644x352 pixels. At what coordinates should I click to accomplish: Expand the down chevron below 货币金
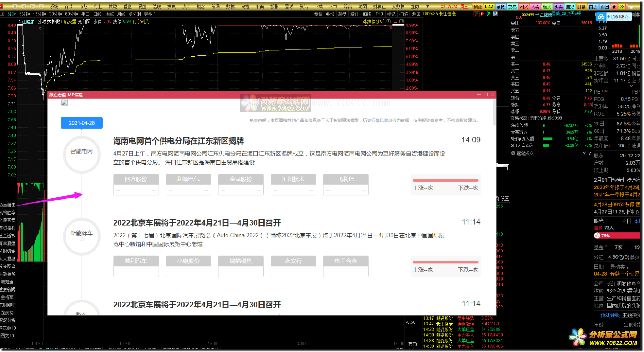631,86
